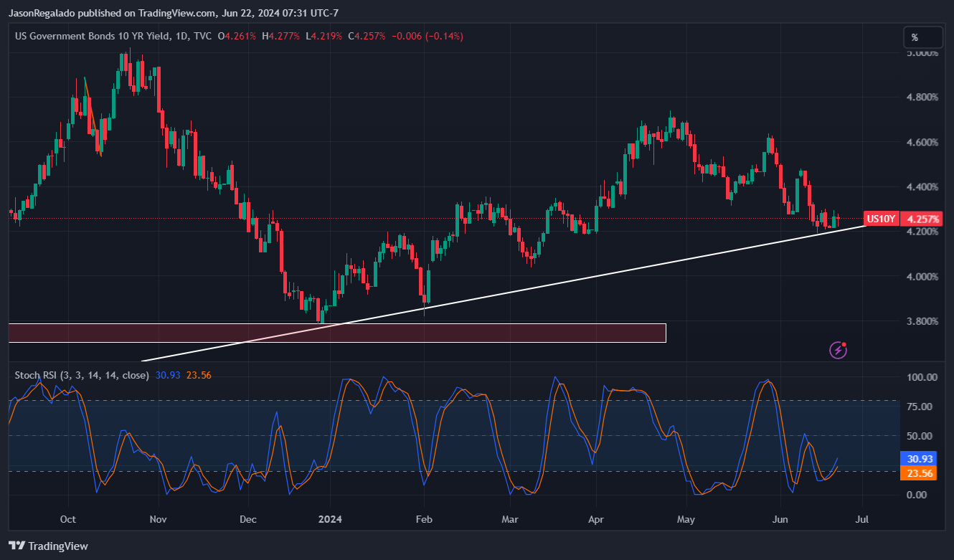This screenshot has width=954, height=560.
Task: Select the Jul label on the time axis
Action: (861, 519)
